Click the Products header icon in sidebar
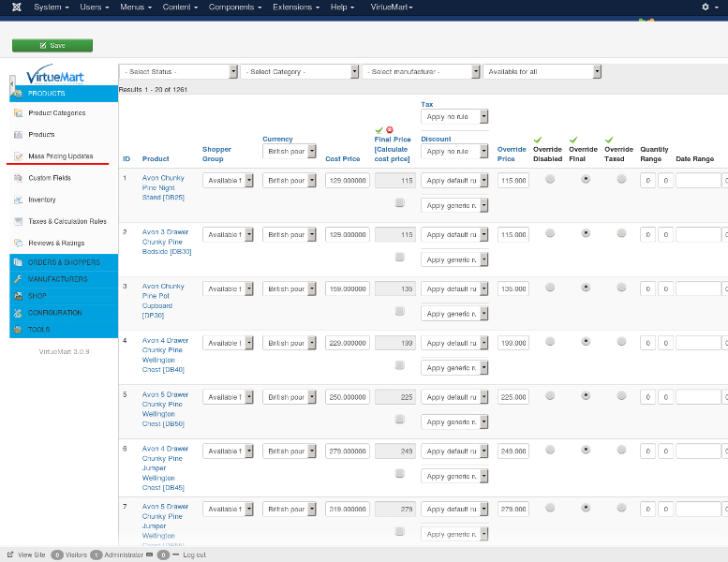Screen dimensions: 728x562 [x=18, y=94]
